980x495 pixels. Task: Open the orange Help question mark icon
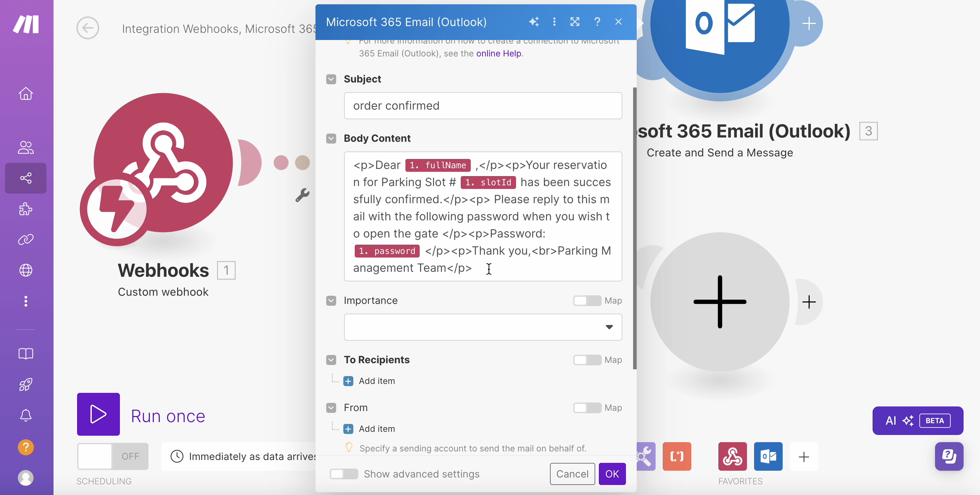tap(25, 447)
